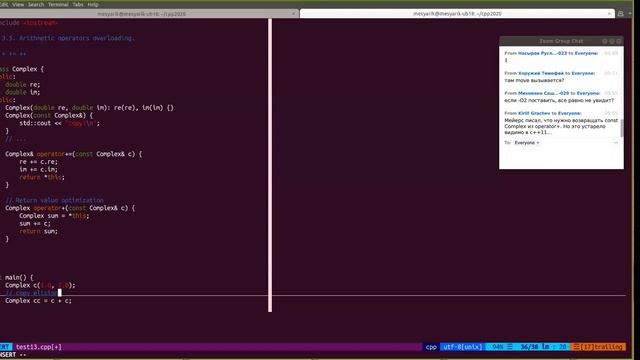The width and height of the screenshot is (640, 360).
Task: Open the tab list dropdown arrow at the tab bar's end
Action: point(630,14)
